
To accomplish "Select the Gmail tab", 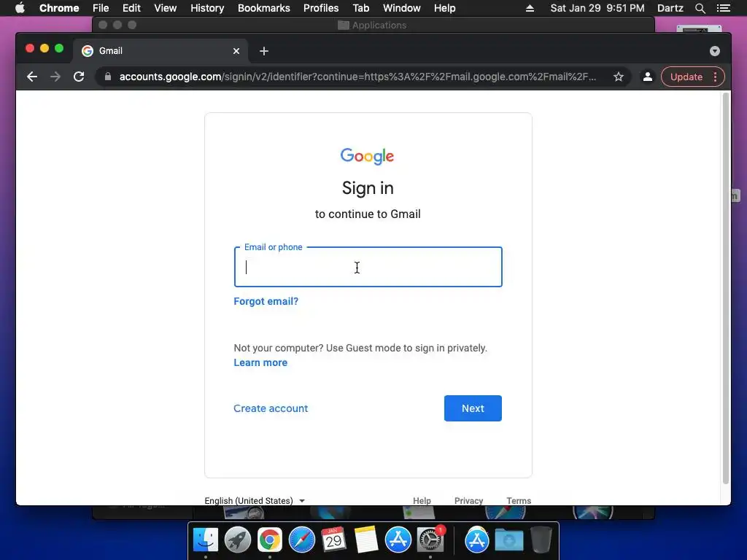I will click(160, 51).
